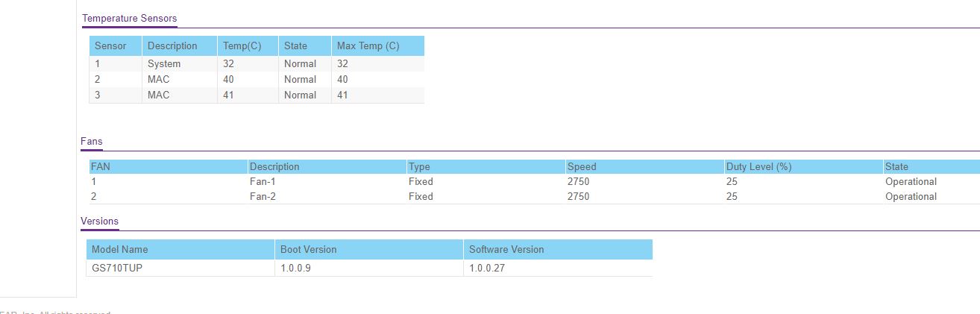Click the boot version value 1.0.0.9

tap(295, 268)
